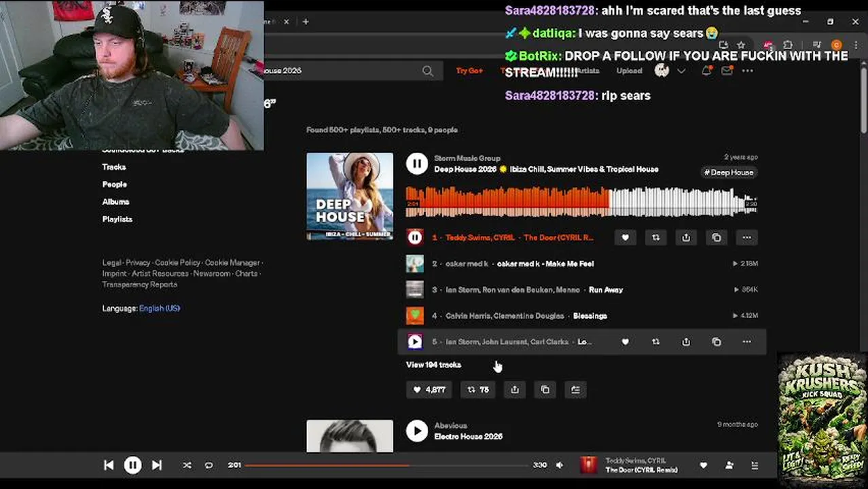Image resolution: width=868 pixels, height=489 pixels.
Task: Copy the Deep House playlist link
Action: point(545,390)
